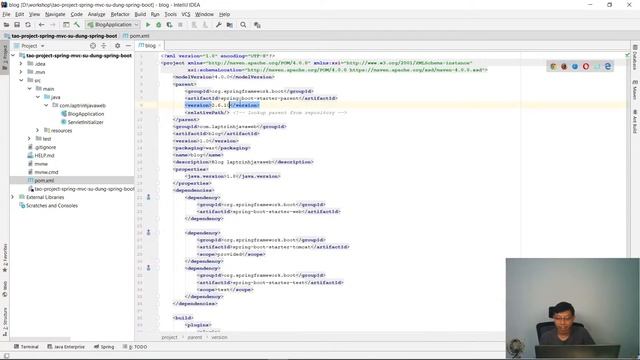Collapse the src folder

pyautogui.click(x=21, y=80)
